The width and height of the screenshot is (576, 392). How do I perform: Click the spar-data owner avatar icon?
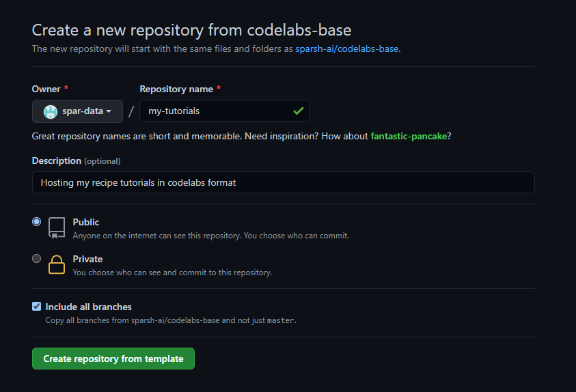click(x=51, y=111)
